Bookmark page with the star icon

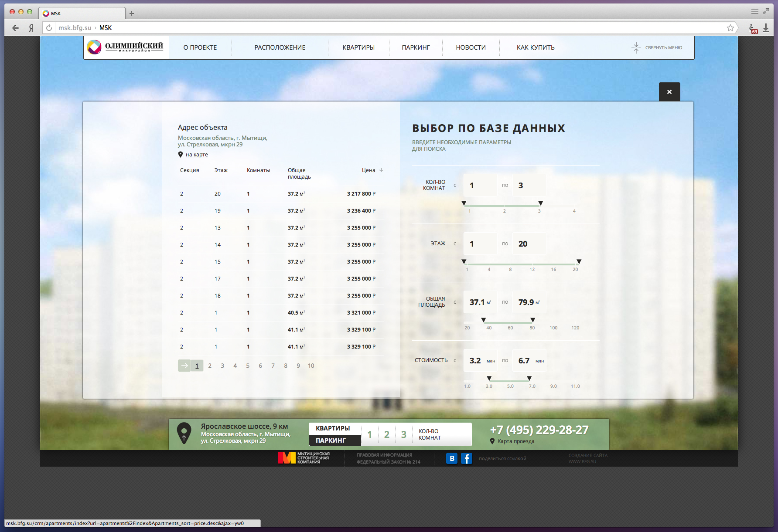tap(730, 28)
